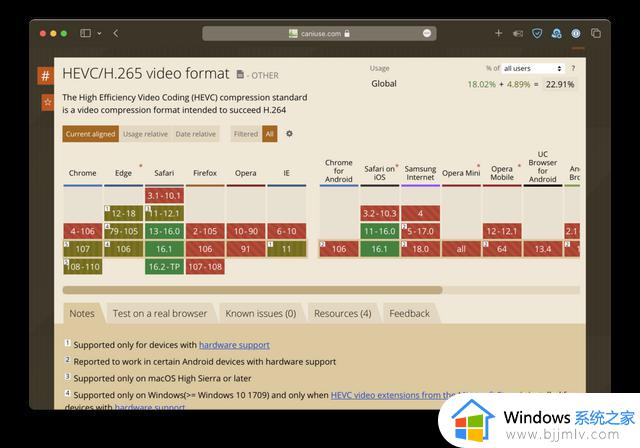
Task: Select Edge 79-105 cell
Action: [123, 231]
